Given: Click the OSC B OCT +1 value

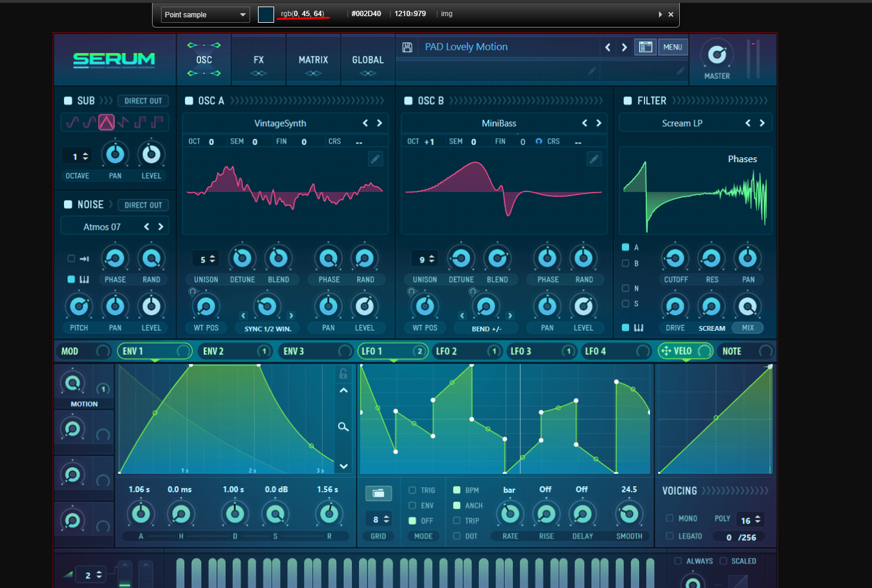Looking at the screenshot, I should click(x=429, y=142).
